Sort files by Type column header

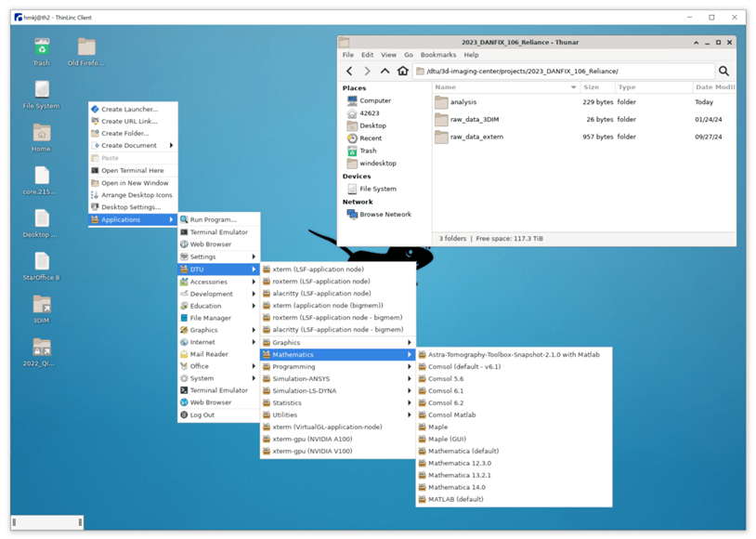click(653, 87)
